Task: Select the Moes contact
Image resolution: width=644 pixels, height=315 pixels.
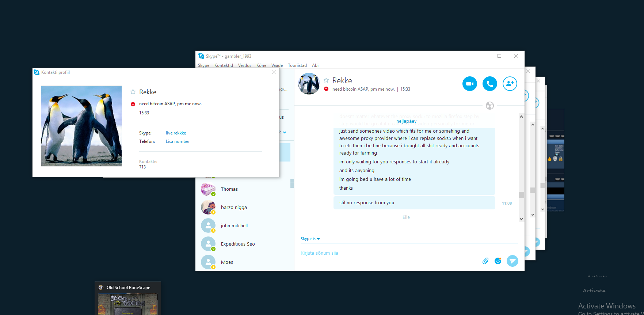Action: pyautogui.click(x=245, y=262)
